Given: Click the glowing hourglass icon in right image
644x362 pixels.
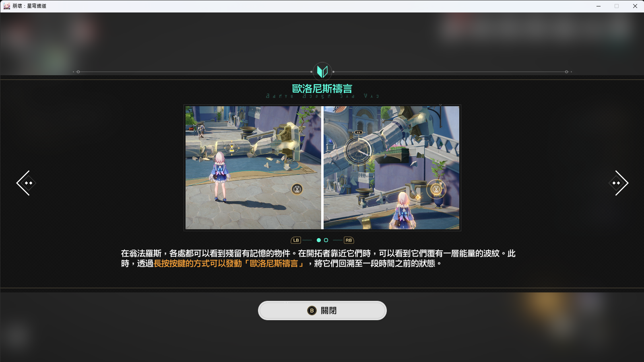Looking at the screenshot, I should 436,189.
